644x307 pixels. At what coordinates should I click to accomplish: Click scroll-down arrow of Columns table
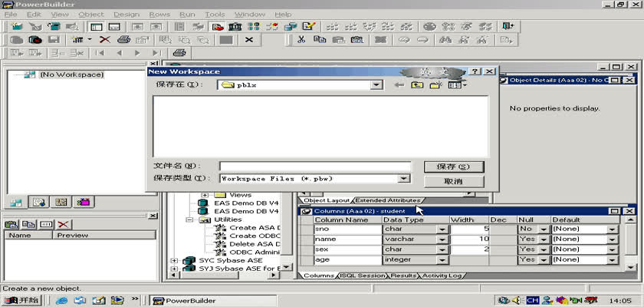[x=630, y=267]
